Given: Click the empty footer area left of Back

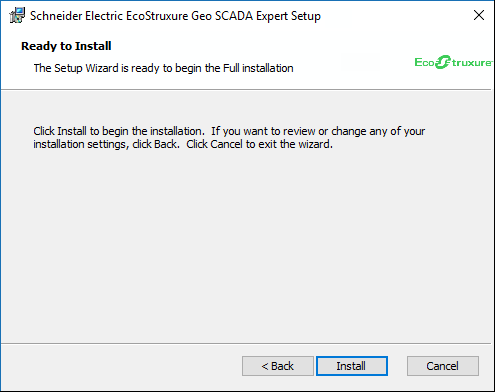Looking at the screenshot, I should pos(120,366).
